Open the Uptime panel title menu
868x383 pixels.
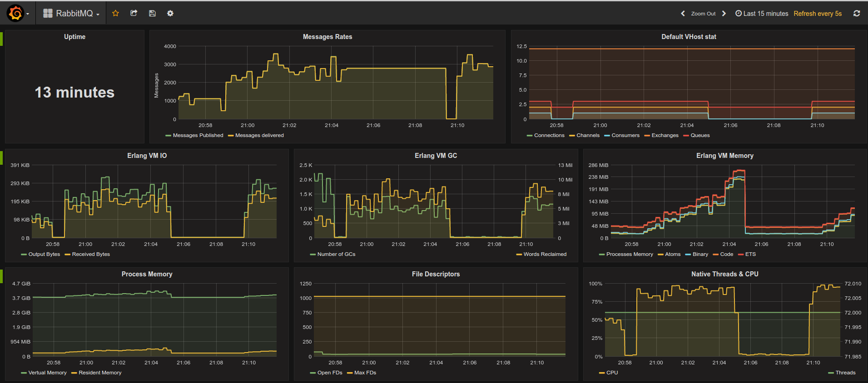tap(74, 37)
